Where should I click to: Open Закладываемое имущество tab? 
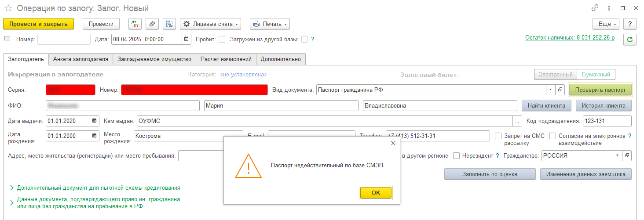pyautogui.click(x=154, y=59)
